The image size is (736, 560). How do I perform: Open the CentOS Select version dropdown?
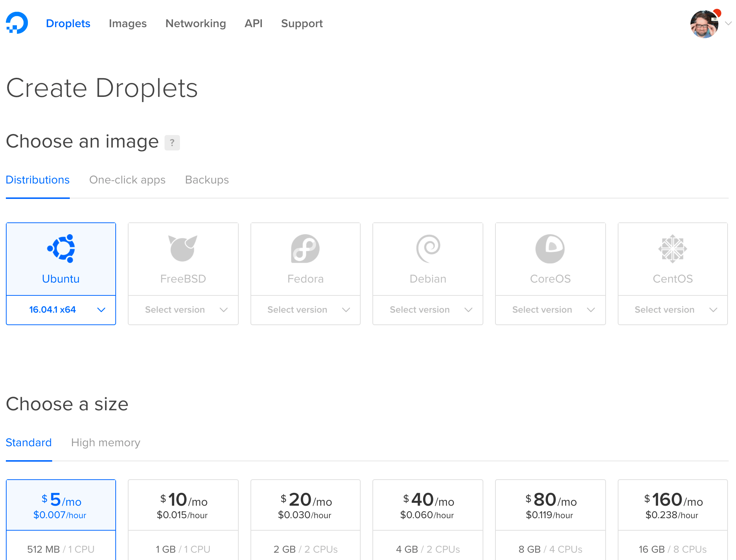click(672, 310)
